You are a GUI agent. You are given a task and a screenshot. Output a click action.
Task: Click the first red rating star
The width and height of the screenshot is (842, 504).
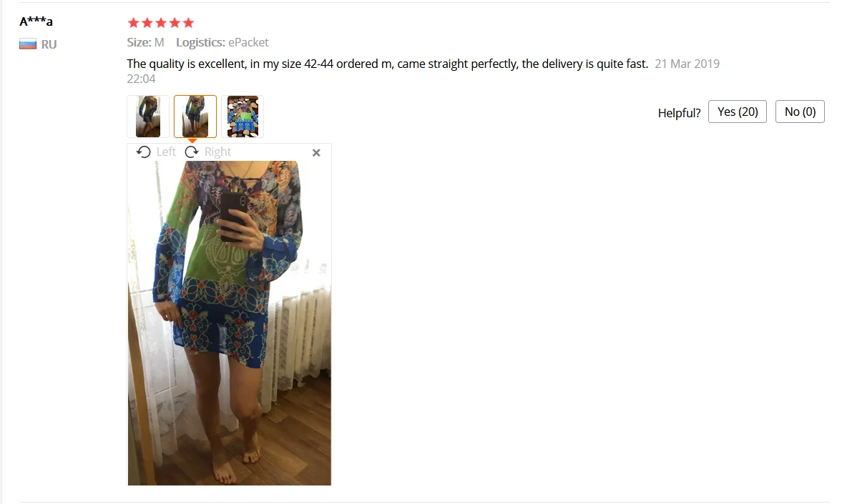tap(133, 23)
